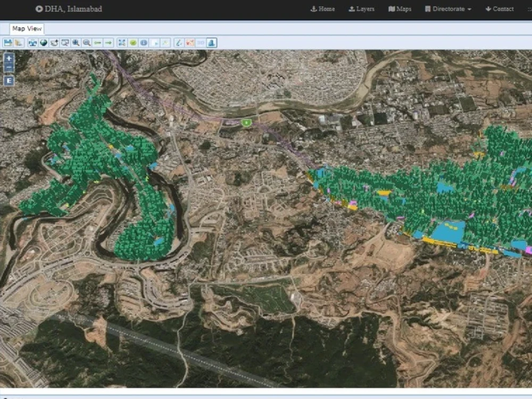Toggle the green check overlay visibility

pos(133,43)
